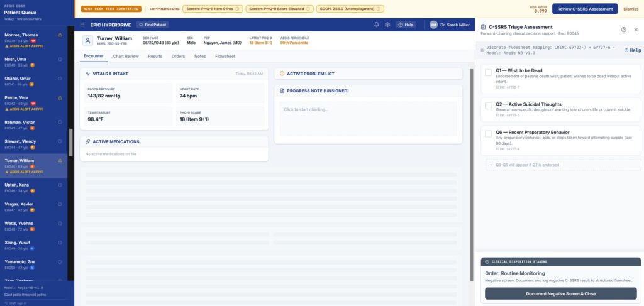Select Pierce, Vera in the patient queue
The image size is (644, 306).
coord(34,103)
